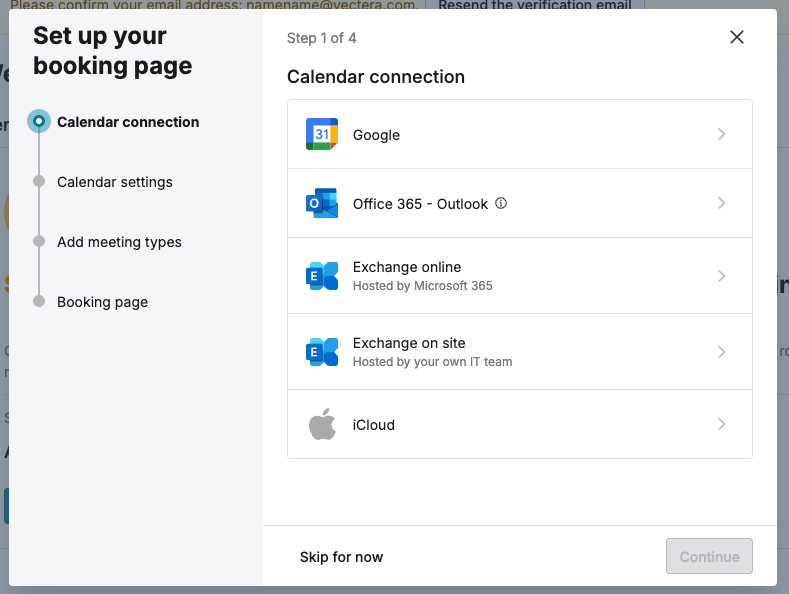Expand the Exchange on site chevron

pyautogui.click(x=722, y=352)
